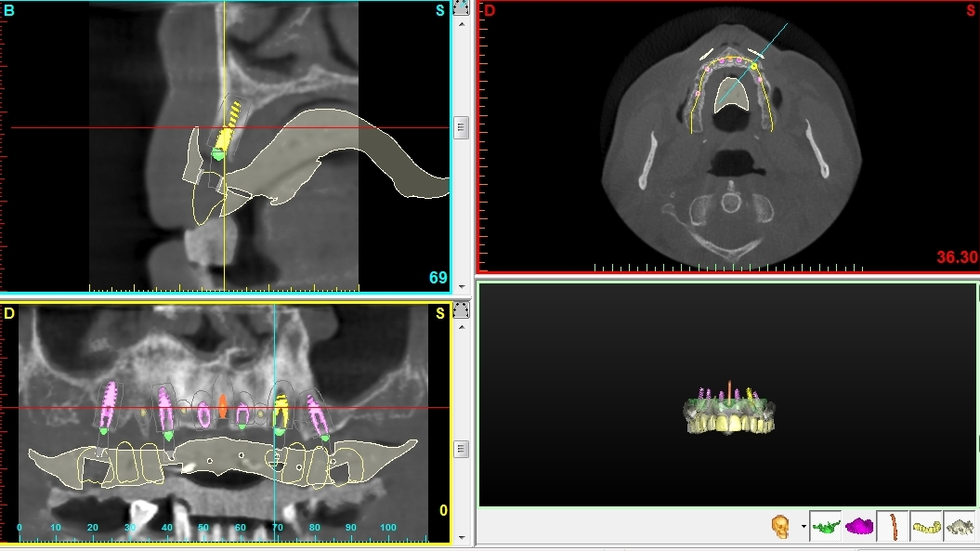
Task: Click the cross-section scrollbar thumb
Action: click(x=462, y=127)
